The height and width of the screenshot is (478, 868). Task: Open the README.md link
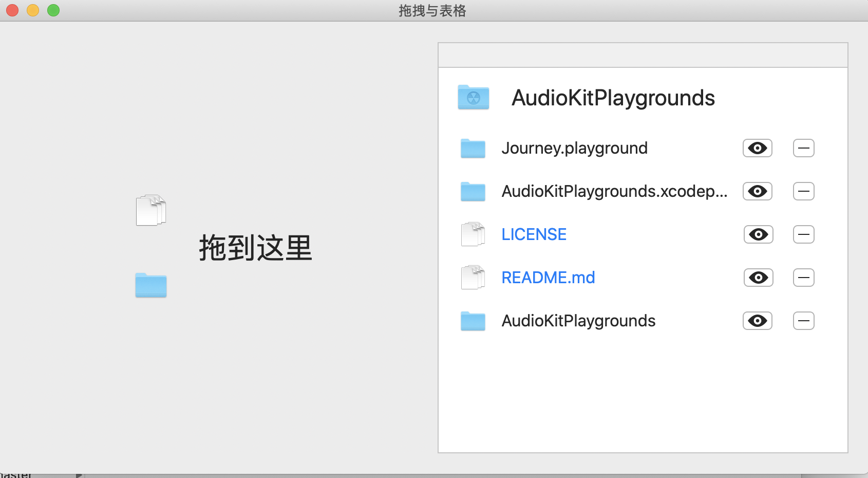(549, 278)
